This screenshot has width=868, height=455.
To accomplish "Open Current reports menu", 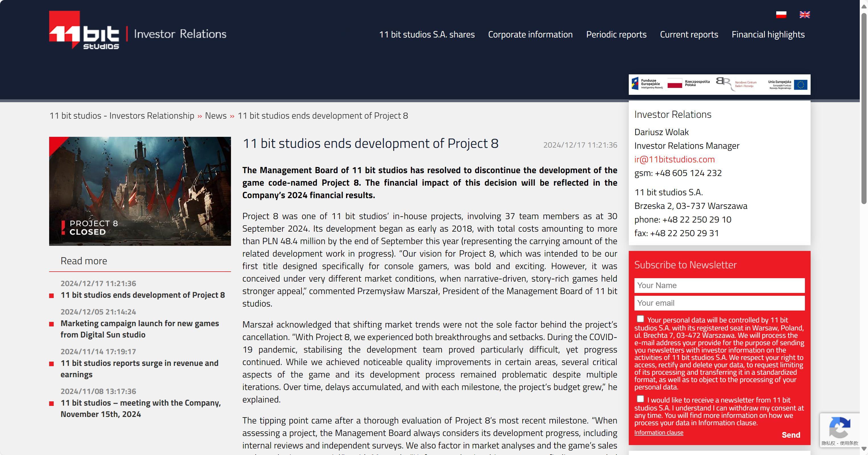I will click(689, 34).
